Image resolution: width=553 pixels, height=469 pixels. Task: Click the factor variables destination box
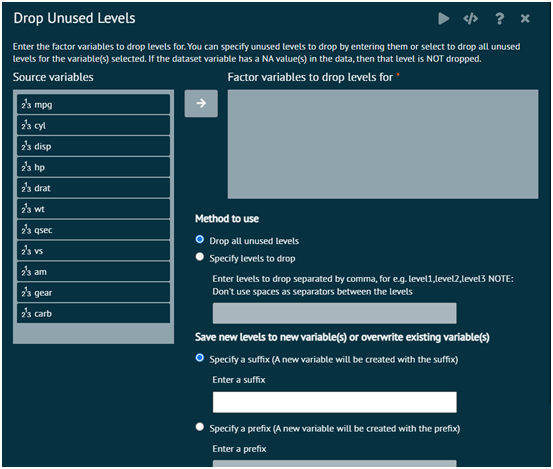(383, 144)
